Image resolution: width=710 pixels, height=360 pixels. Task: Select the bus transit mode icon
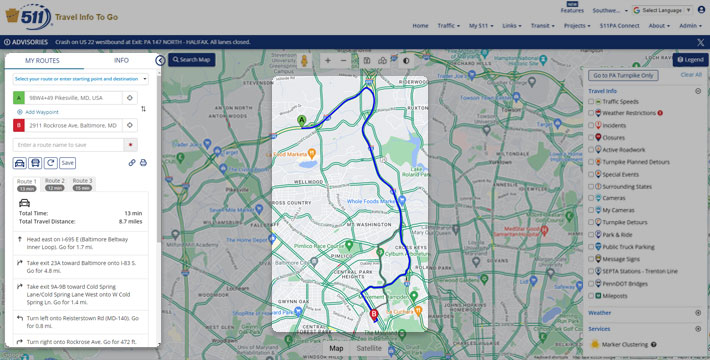click(x=35, y=163)
